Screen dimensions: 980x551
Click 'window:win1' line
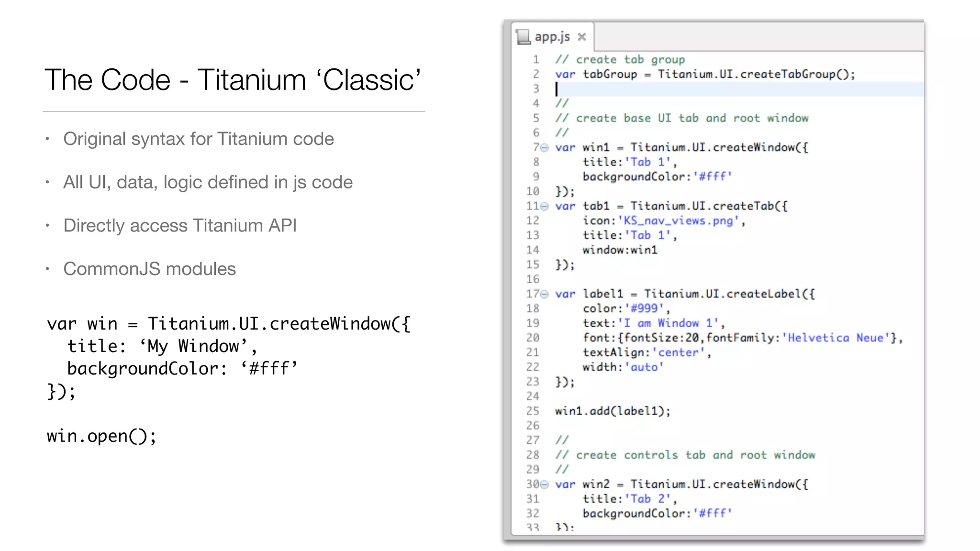pyautogui.click(x=620, y=250)
